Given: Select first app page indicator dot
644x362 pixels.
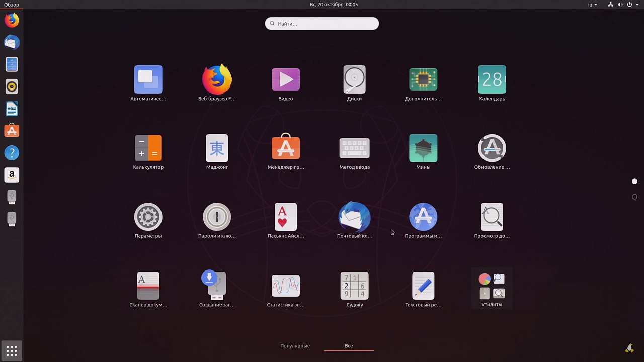Looking at the screenshot, I should pyautogui.click(x=634, y=182).
